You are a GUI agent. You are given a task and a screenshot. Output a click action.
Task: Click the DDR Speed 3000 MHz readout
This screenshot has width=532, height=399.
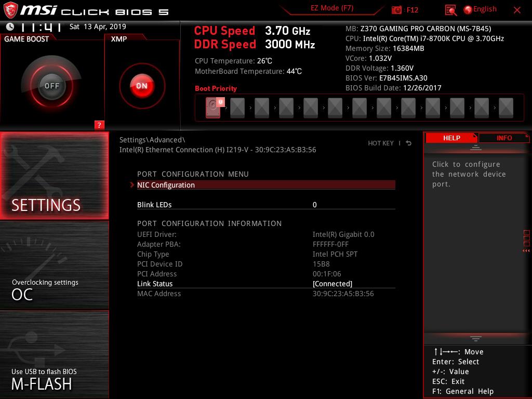(255, 44)
